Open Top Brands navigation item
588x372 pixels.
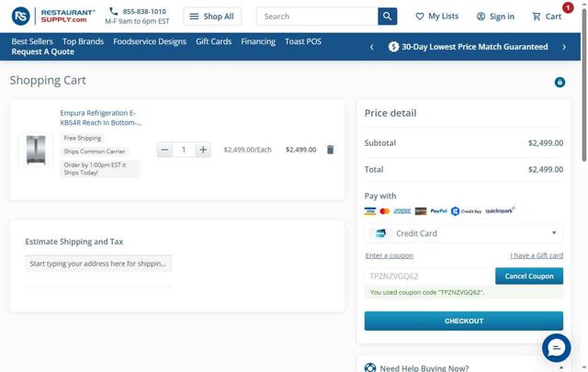(x=83, y=41)
